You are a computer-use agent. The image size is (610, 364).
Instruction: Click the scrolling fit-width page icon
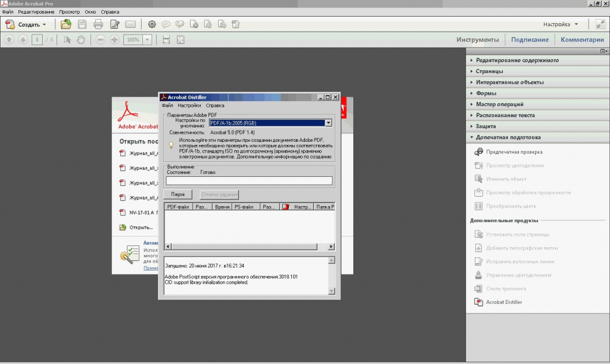tap(167, 40)
